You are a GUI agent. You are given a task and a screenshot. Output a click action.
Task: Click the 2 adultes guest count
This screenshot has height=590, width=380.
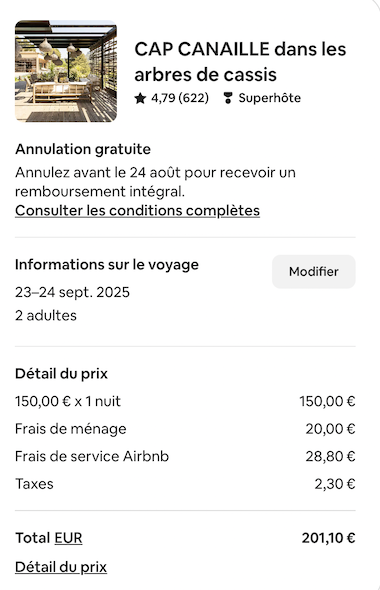coord(46,315)
